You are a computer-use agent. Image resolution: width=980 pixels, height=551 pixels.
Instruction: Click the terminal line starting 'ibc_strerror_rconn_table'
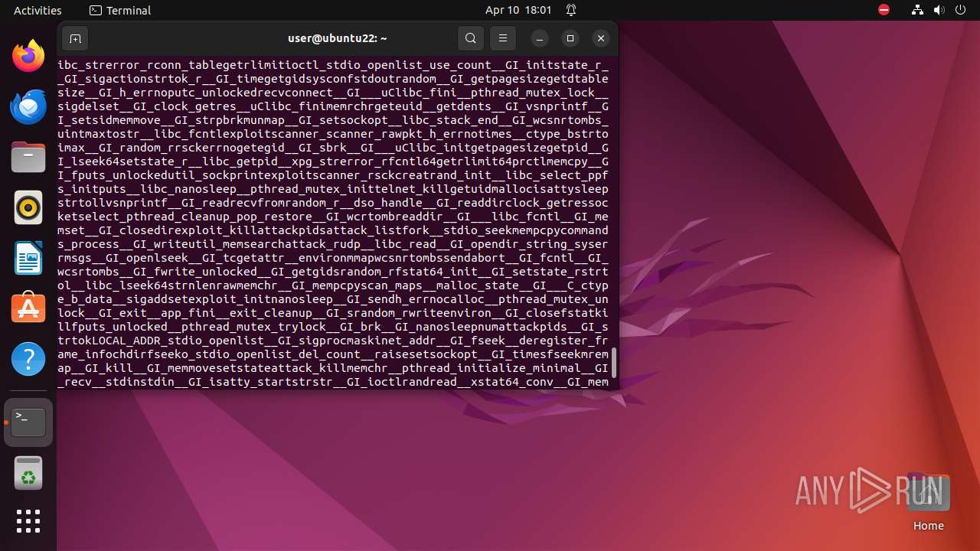(333, 65)
